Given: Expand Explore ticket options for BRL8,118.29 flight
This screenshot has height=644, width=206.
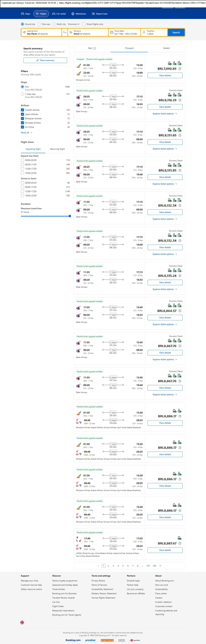Looking at the screenshot, I should click(165, 114).
